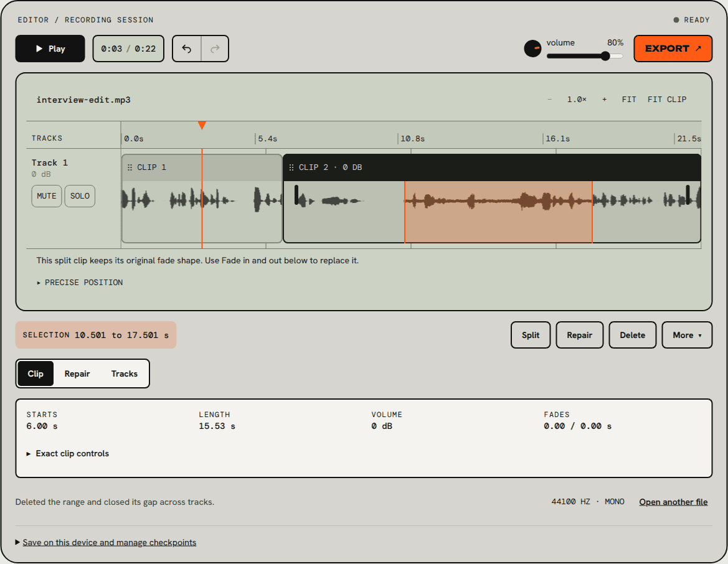This screenshot has width=728, height=564.
Task: Click the zoom in plus icon
Action: [x=604, y=100]
